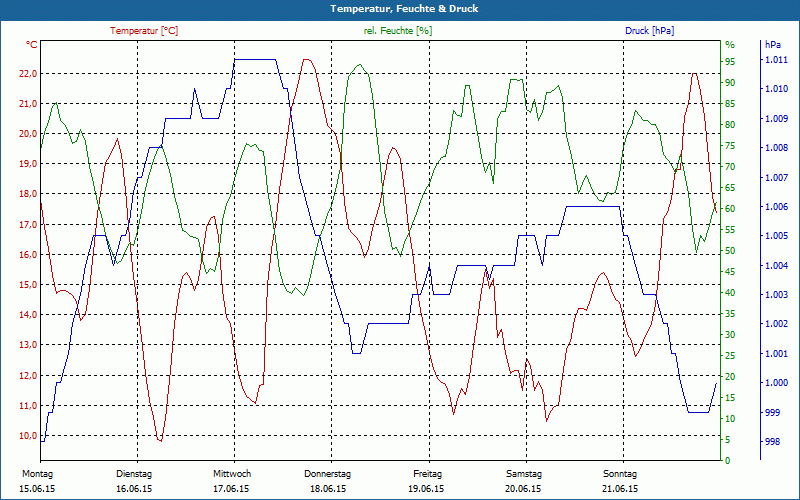Click the date "15.06.15"
The height and width of the screenshot is (500, 800).
click(37, 489)
